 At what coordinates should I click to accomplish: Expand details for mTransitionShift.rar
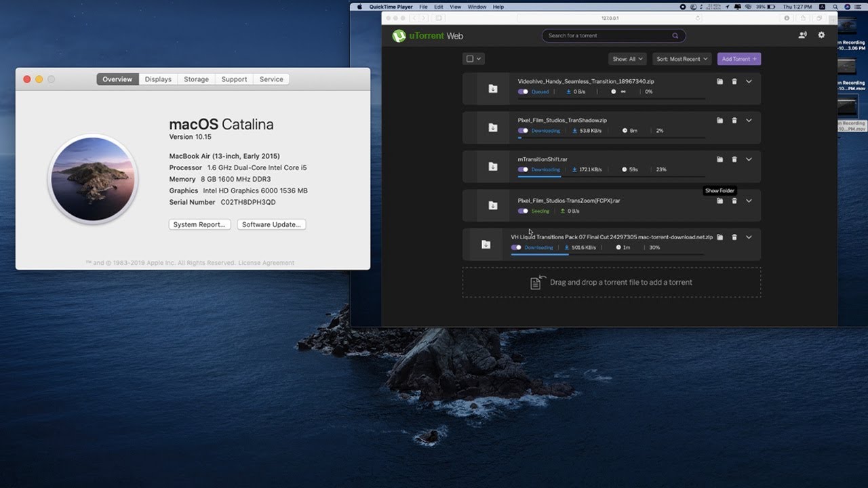[749, 159]
